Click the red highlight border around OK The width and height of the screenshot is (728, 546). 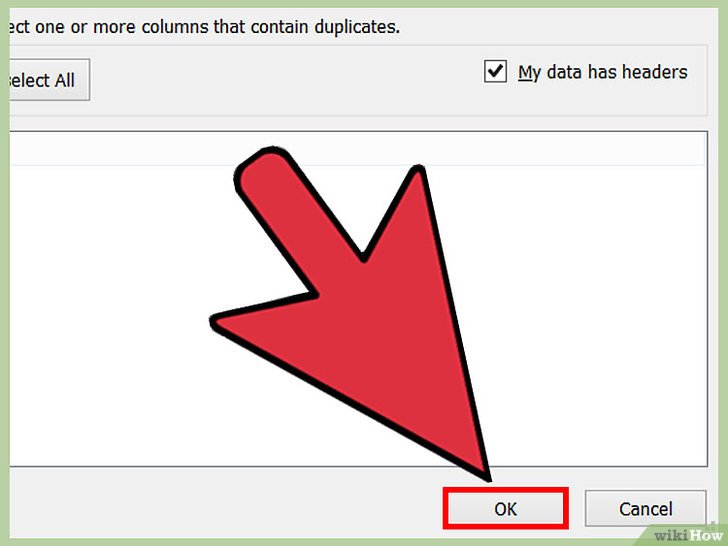click(506, 489)
